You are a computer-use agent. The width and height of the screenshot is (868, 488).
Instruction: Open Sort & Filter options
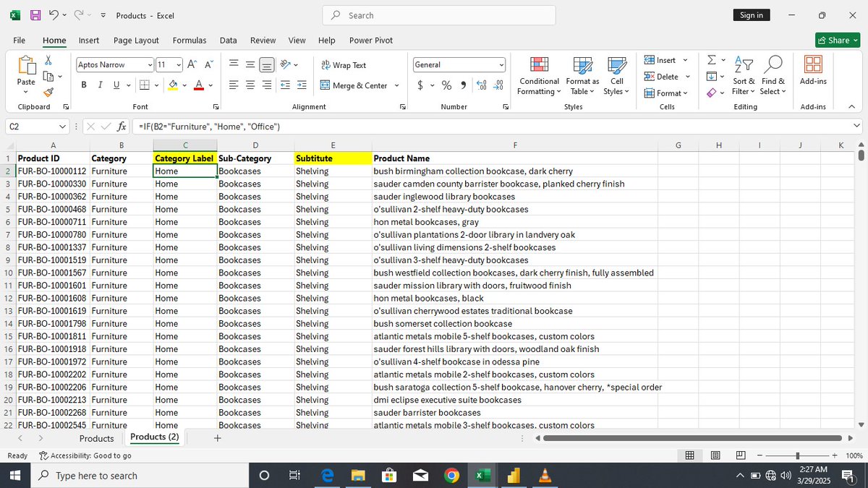click(744, 76)
